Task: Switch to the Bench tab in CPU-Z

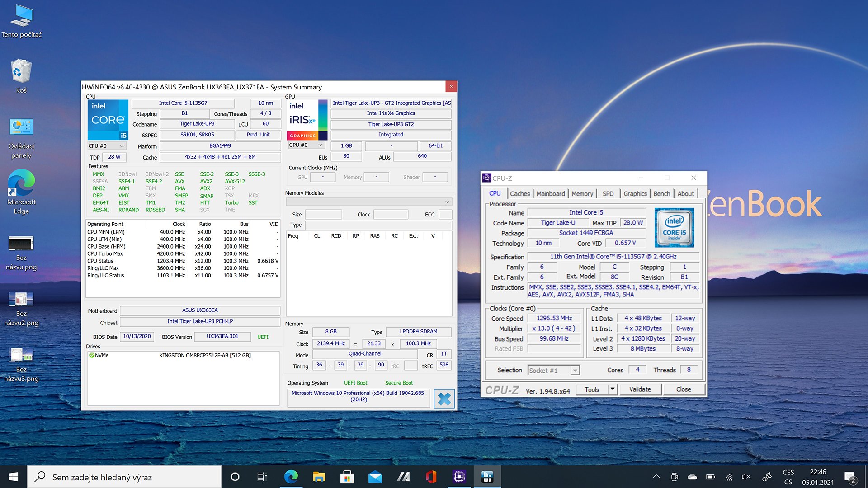Action: (x=661, y=194)
